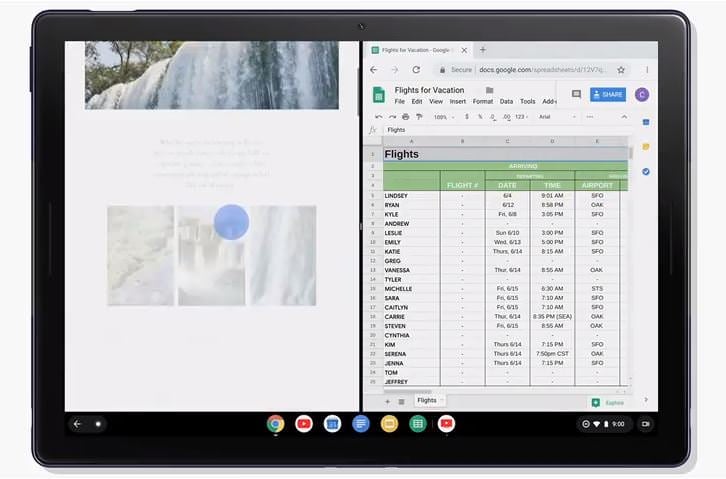Open the 100% zoom dropdown
This screenshot has width=726, height=479.
coord(444,117)
